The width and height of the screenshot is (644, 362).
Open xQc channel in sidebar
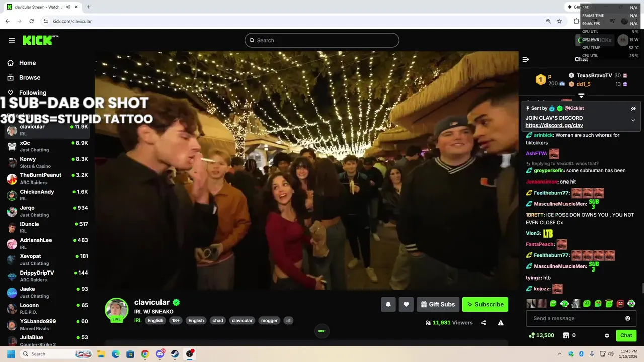click(47, 146)
